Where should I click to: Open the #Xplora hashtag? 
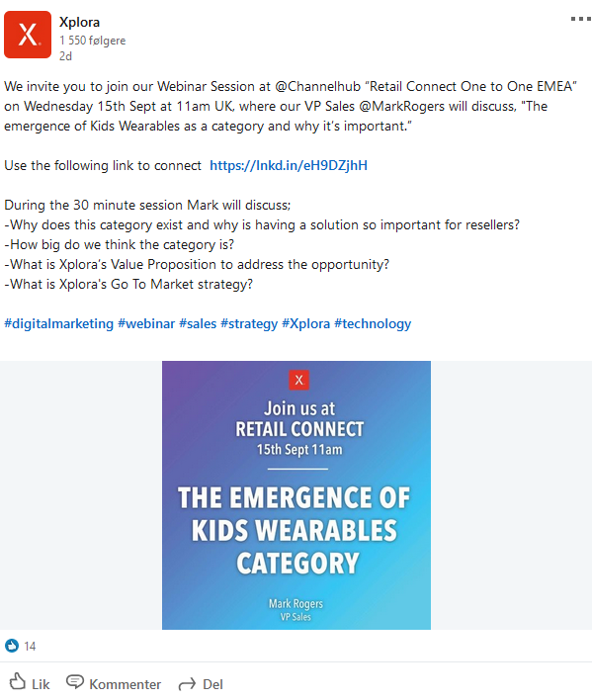(x=306, y=323)
